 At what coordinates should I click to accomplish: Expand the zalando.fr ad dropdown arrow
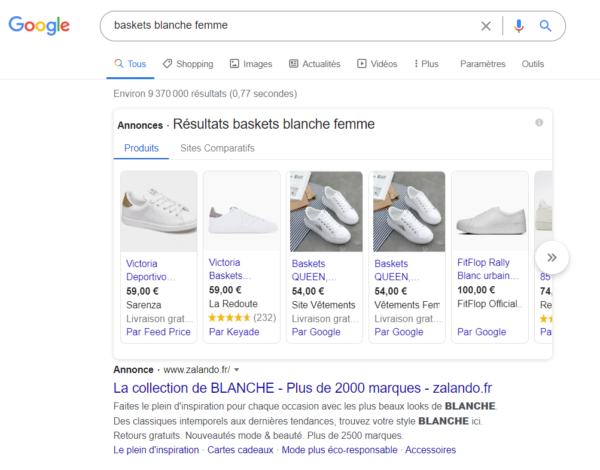(x=237, y=370)
